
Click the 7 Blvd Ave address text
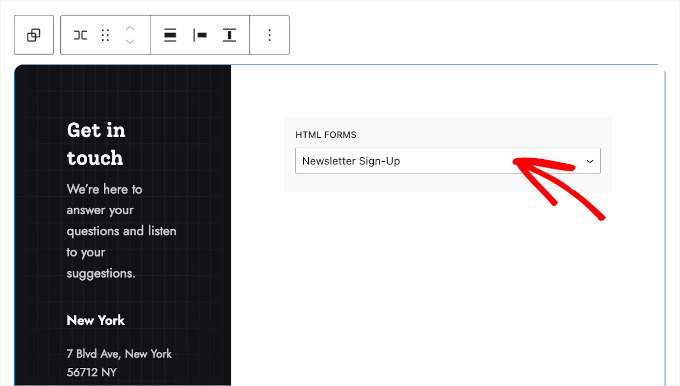pos(119,363)
